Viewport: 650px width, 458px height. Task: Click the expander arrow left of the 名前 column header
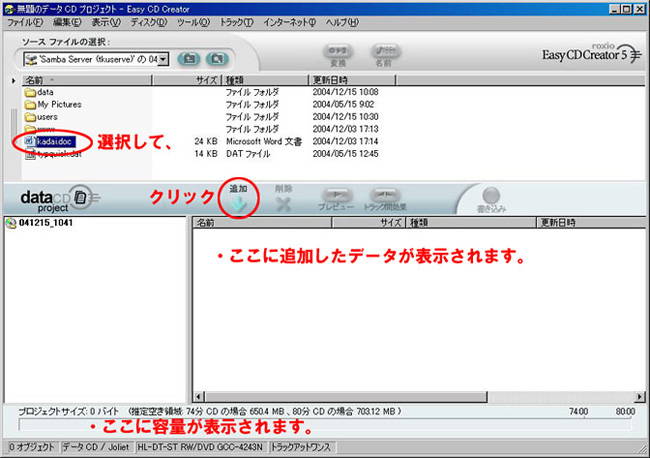tap(14, 80)
